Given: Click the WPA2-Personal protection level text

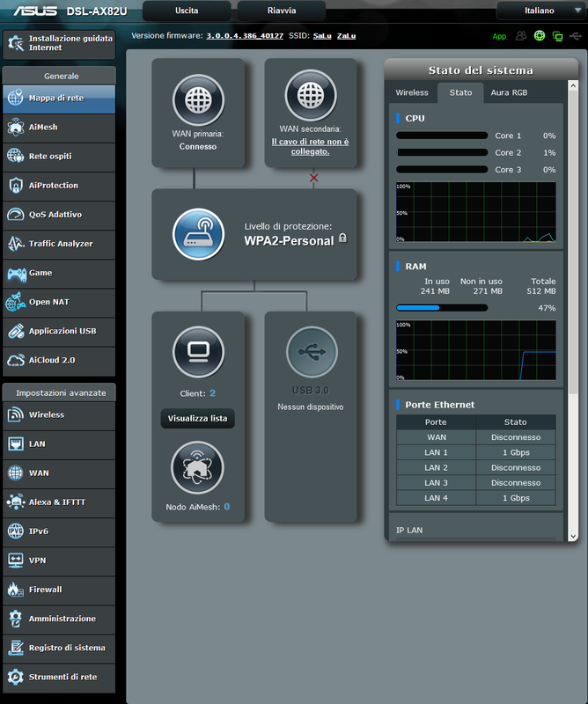Looking at the screenshot, I should click(x=290, y=241).
